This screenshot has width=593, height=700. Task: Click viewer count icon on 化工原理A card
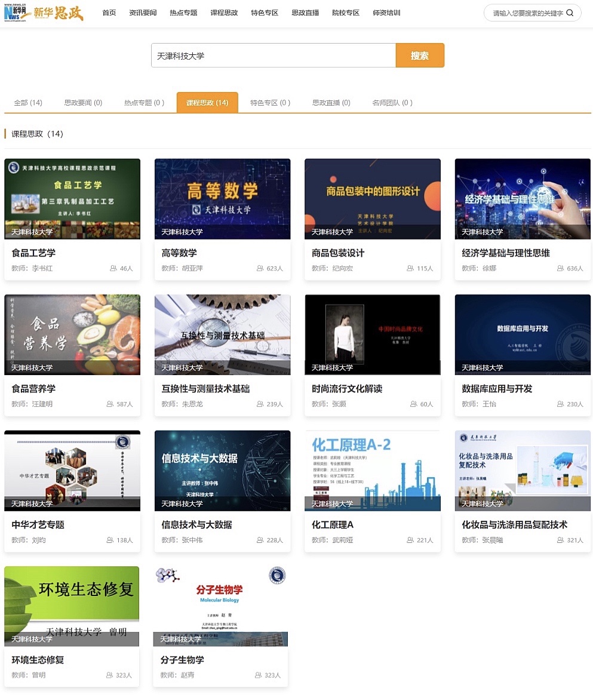coord(410,541)
